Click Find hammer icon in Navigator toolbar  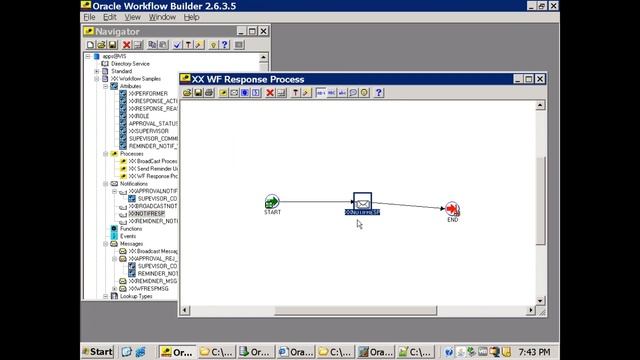[188, 45]
